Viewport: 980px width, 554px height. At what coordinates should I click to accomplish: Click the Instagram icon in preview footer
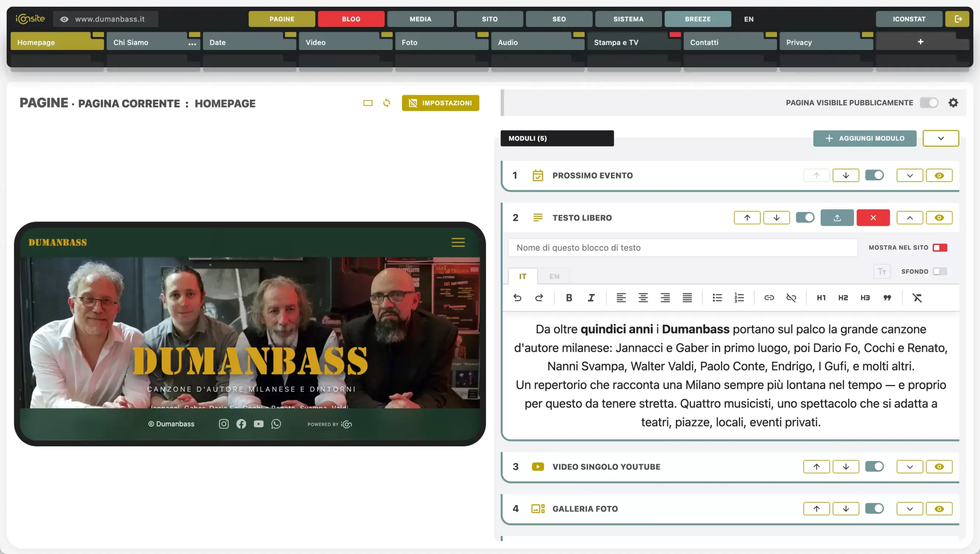(224, 424)
